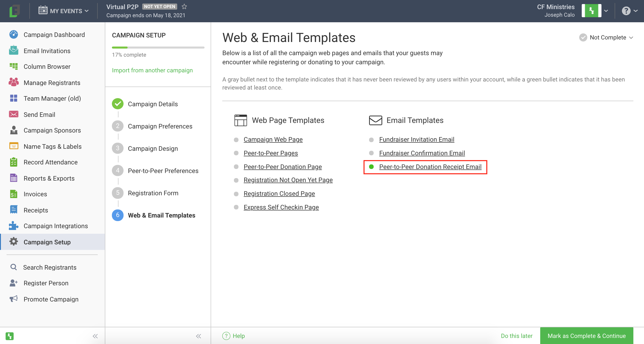
Task: Select step 2 Campaign Preferences circle
Action: pyautogui.click(x=118, y=126)
